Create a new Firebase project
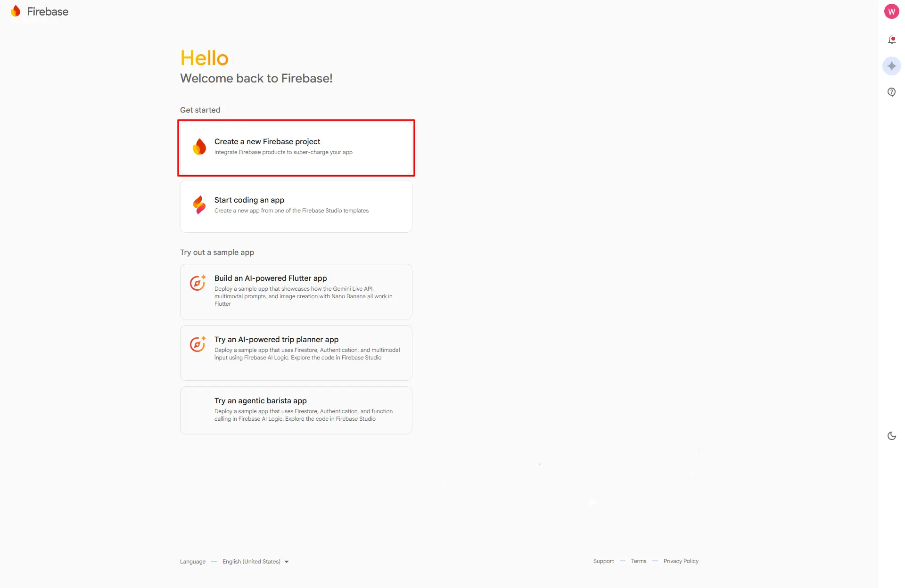This screenshot has width=905, height=588. click(x=296, y=147)
